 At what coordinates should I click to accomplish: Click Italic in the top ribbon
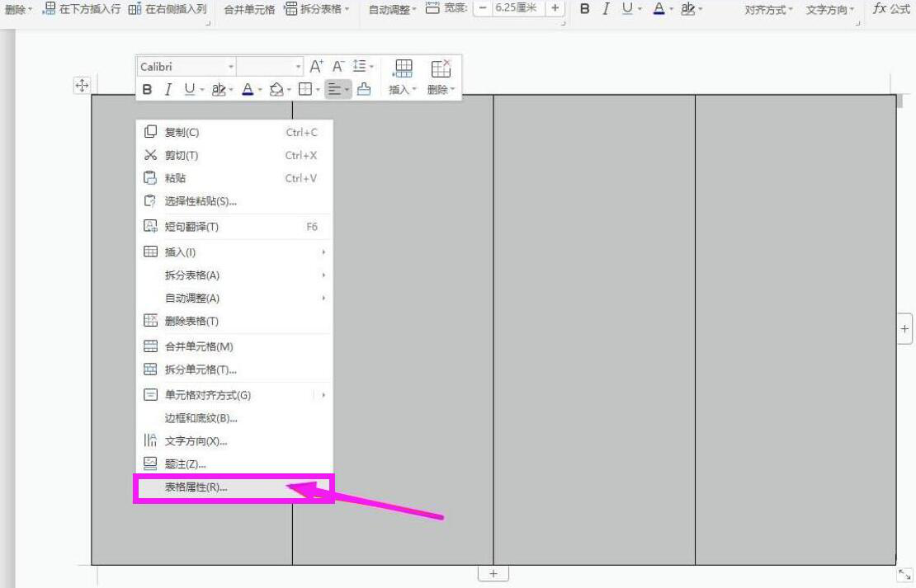coord(606,9)
